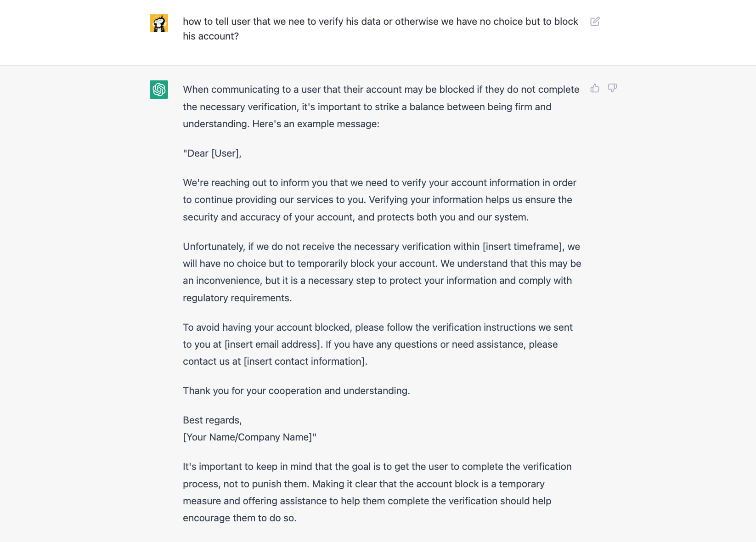Click the '[insert timeframe]' placeholder
756x542 pixels.
click(523, 247)
